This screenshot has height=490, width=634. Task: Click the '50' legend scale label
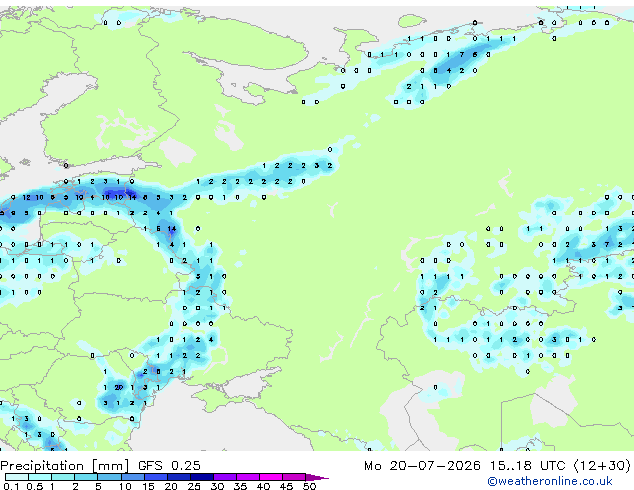309,486
